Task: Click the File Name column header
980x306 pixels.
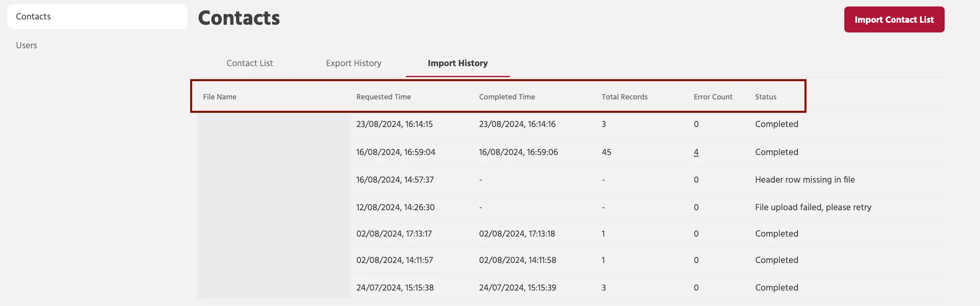Action: [219, 97]
